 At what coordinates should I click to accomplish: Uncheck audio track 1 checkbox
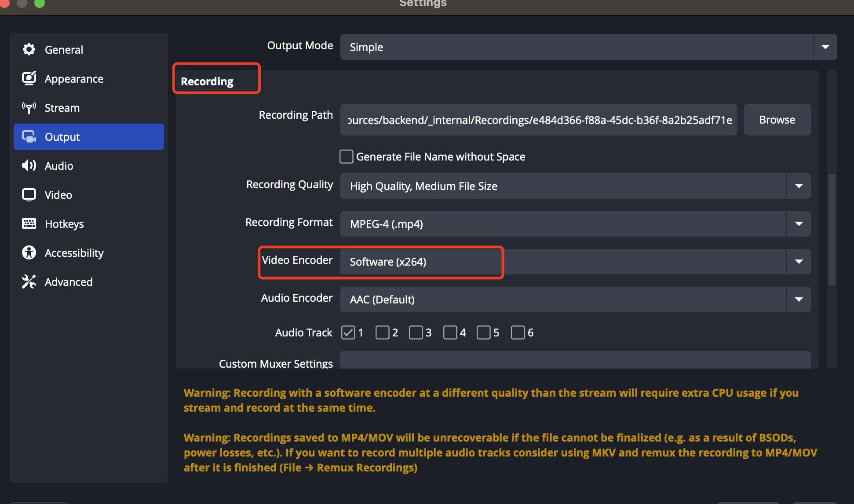[348, 332]
